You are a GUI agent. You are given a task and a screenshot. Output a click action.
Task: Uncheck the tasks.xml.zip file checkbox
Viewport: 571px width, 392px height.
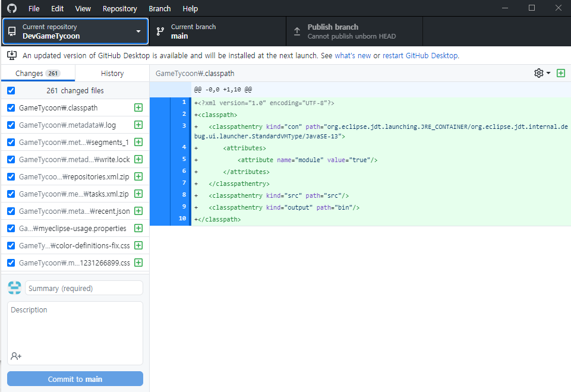[x=11, y=194]
